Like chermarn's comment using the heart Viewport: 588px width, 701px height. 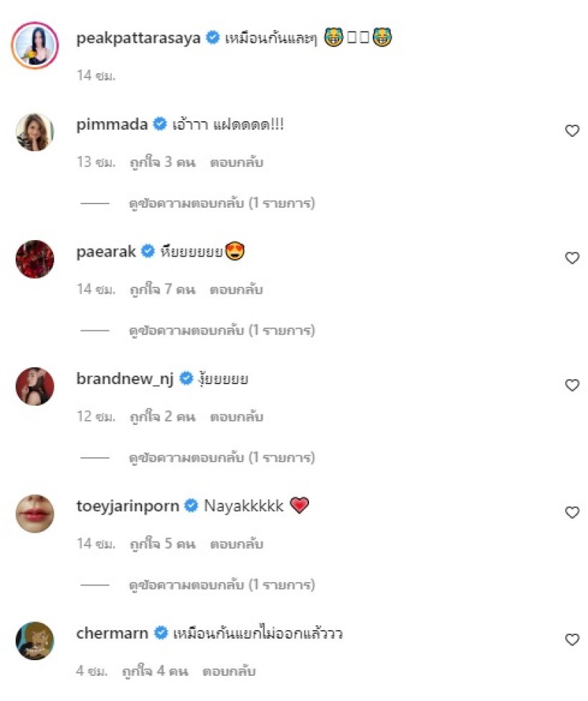572,639
